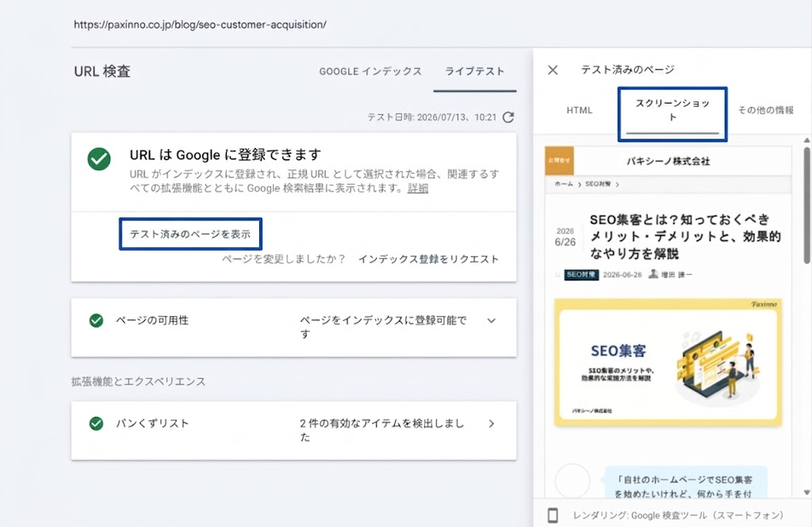Click the inspected URL text at top

pos(200,25)
